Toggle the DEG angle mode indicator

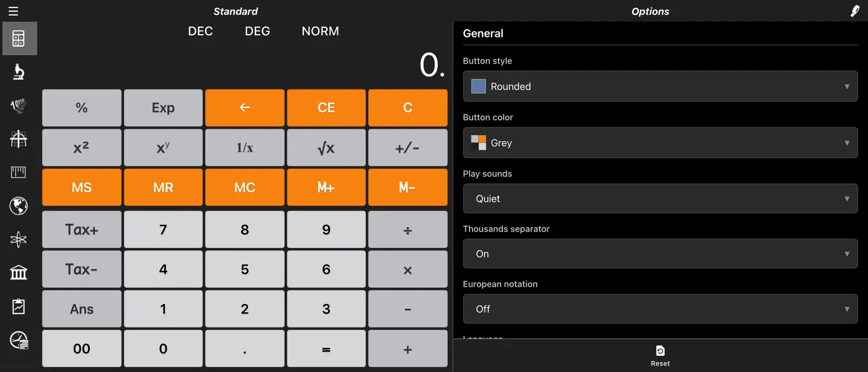(x=257, y=31)
